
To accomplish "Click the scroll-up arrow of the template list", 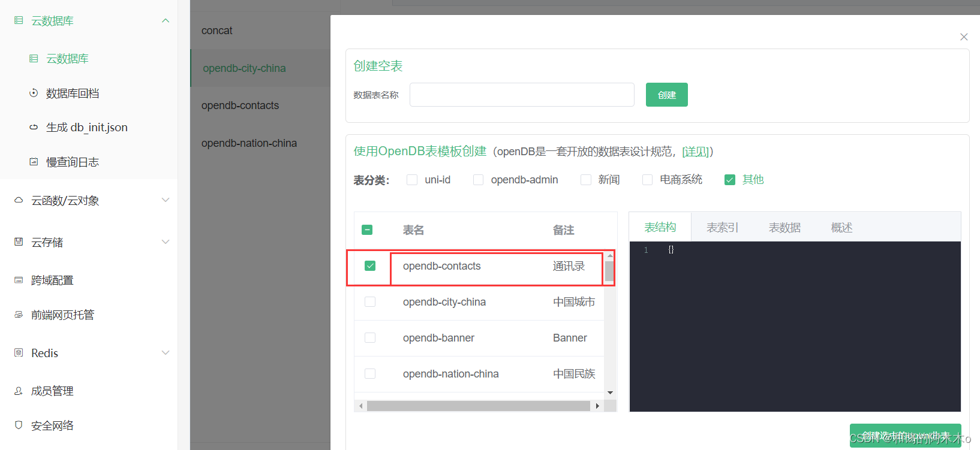I will click(610, 256).
